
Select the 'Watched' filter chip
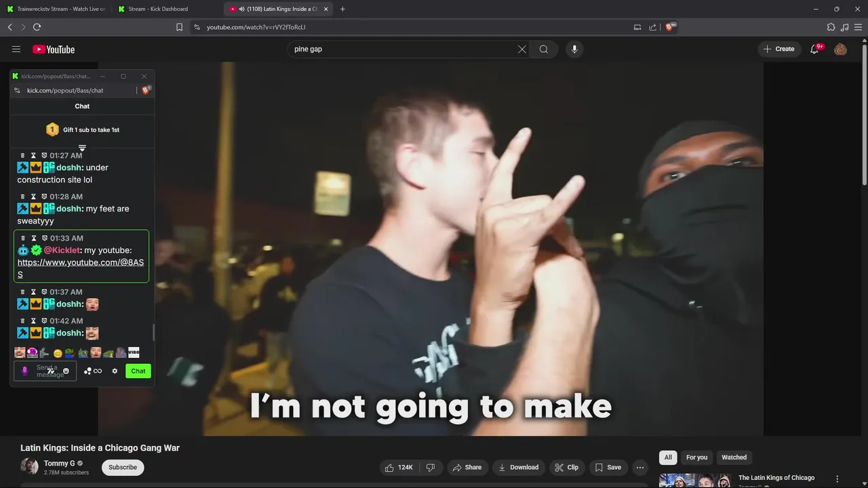734,457
